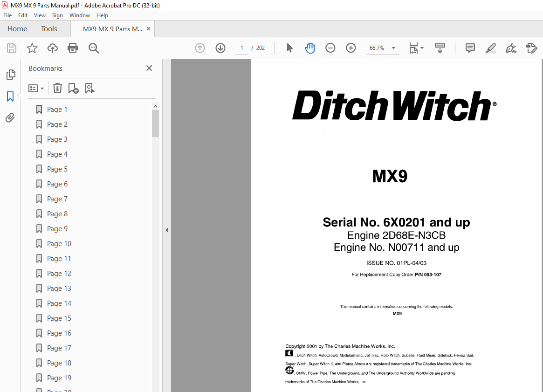
Task: Open bookmark Page 3
Action: [x=57, y=139]
